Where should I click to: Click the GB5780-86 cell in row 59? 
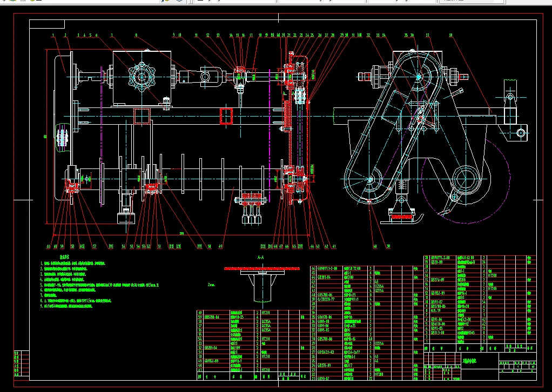tap(212, 317)
